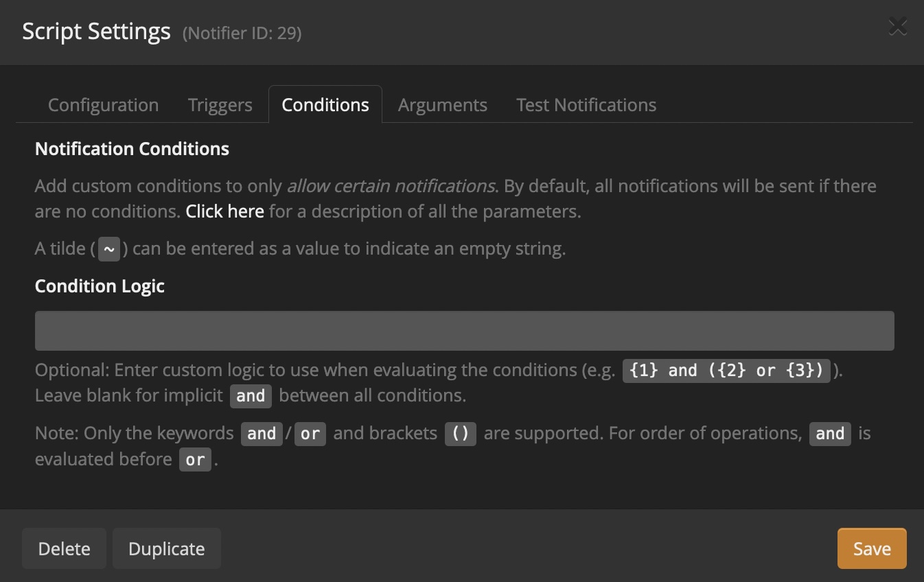Click the Notification Conditions heading
The height and width of the screenshot is (582, 924).
click(x=132, y=148)
